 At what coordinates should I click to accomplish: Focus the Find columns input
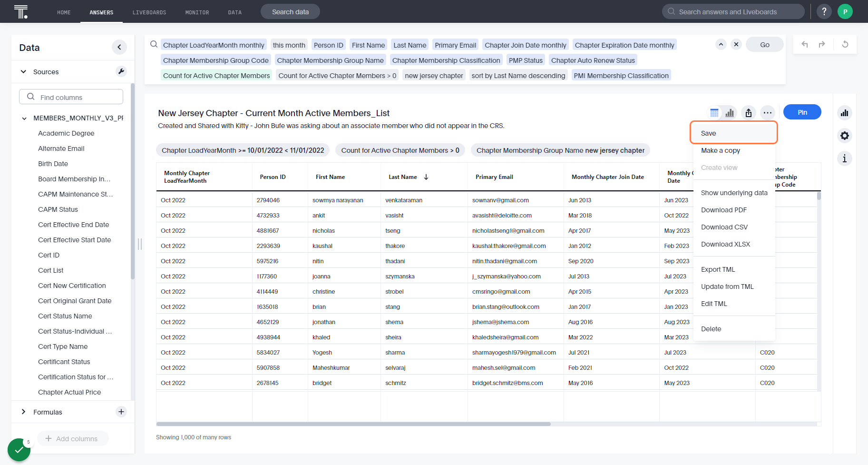click(71, 97)
